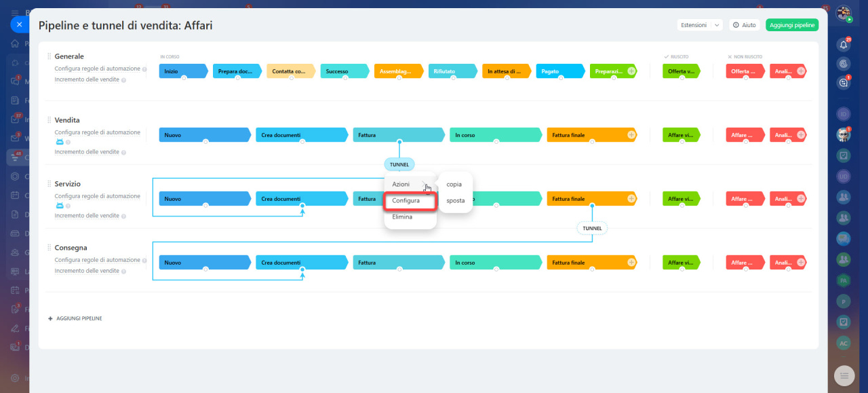The height and width of the screenshot is (393, 868).
Task: Select the Crea documenti stage in Vendita
Action: pos(302,135)
